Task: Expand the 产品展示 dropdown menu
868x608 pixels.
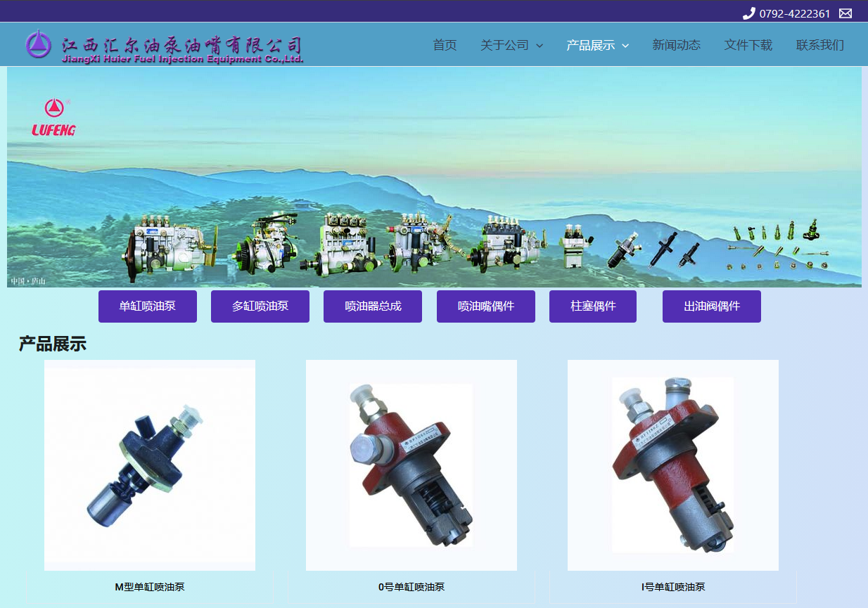Action: coord(593,44)
